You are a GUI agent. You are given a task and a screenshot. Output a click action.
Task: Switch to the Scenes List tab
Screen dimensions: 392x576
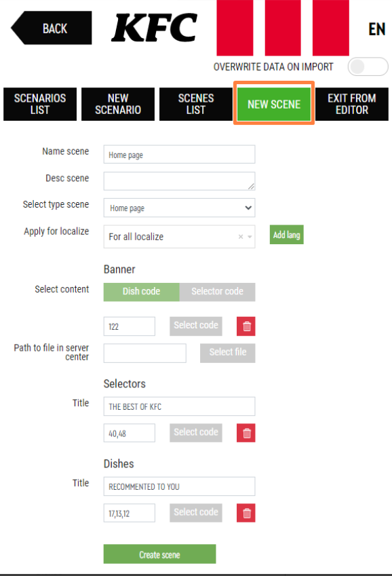coord(196,104)
